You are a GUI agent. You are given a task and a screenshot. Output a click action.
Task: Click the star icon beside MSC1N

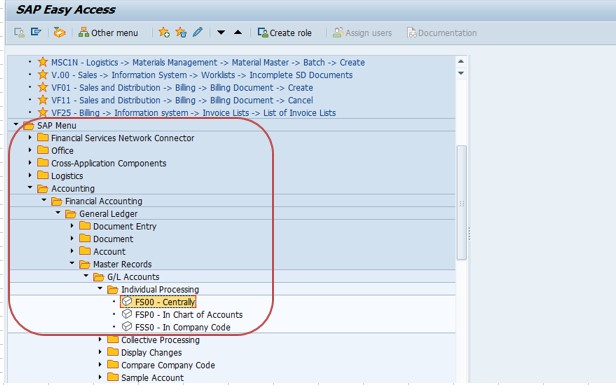pos(43,62)
